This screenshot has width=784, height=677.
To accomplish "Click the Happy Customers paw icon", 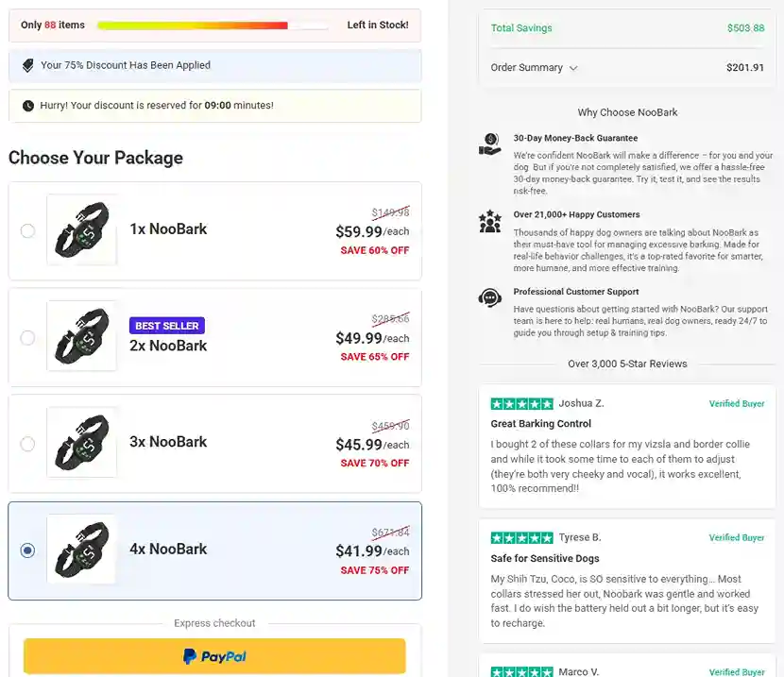I will click(x=489, y=221).
